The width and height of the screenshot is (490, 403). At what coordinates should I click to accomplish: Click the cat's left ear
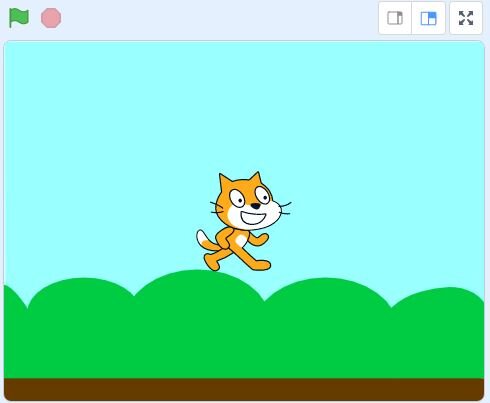tap(224, 182)
